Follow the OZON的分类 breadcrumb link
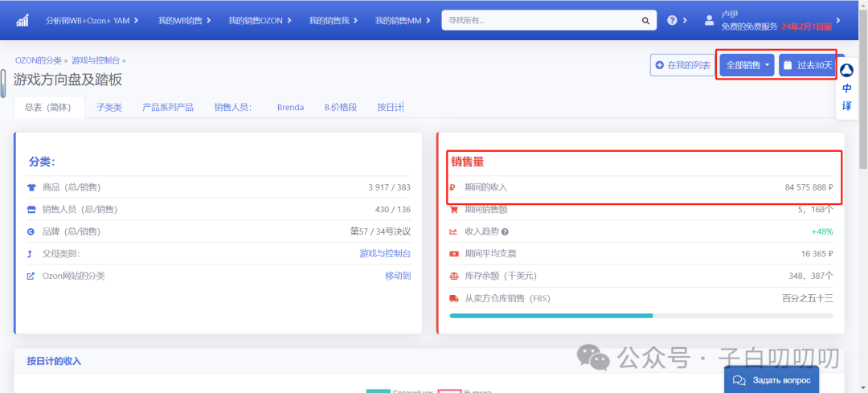 tap(39, 59)
